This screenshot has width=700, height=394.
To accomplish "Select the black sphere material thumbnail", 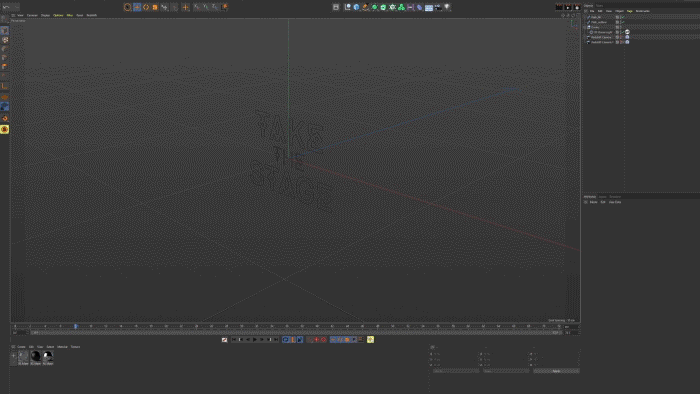I will pyautogui.click(x=35, y=357).
